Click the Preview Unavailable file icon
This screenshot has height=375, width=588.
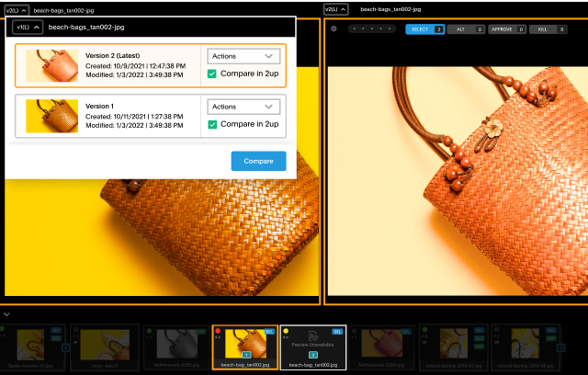(312, 335)
